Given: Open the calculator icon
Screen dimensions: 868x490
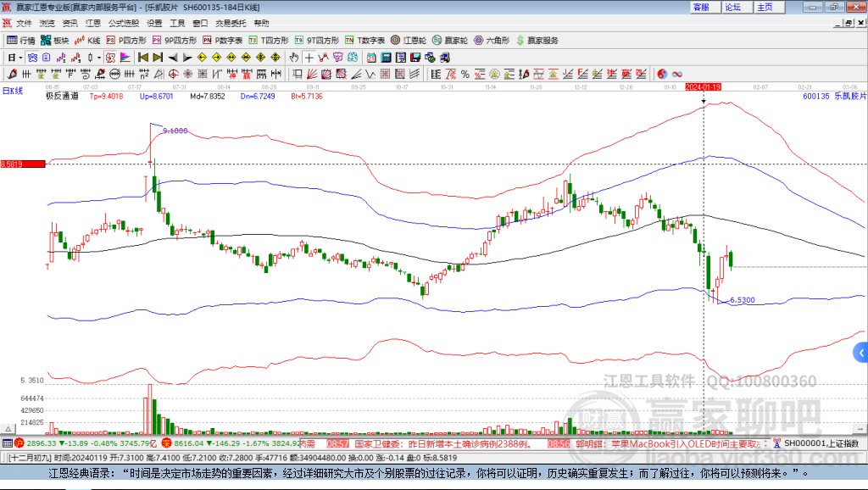Looking at the screenshot, I should pos(386,58).
